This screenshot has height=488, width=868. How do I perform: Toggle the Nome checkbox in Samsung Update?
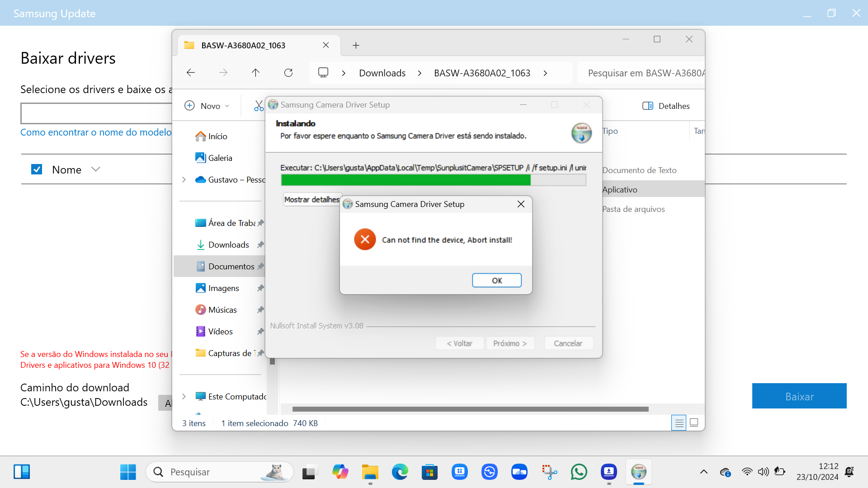click(x=37, y=169)
